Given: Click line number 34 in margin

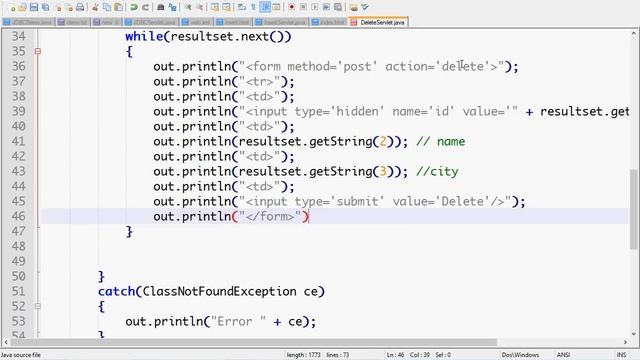Looking at the screenshot, I should pos(19,36).
